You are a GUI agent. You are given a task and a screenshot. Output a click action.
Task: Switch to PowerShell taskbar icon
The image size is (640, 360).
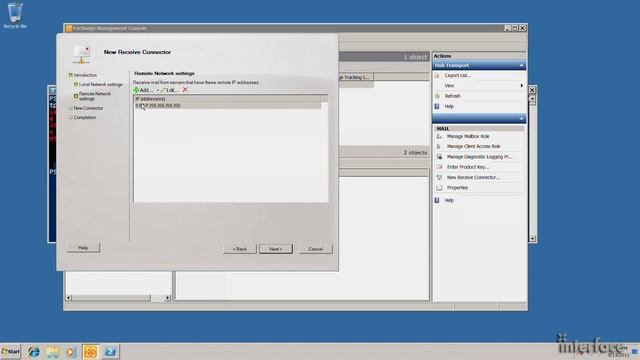110,351
